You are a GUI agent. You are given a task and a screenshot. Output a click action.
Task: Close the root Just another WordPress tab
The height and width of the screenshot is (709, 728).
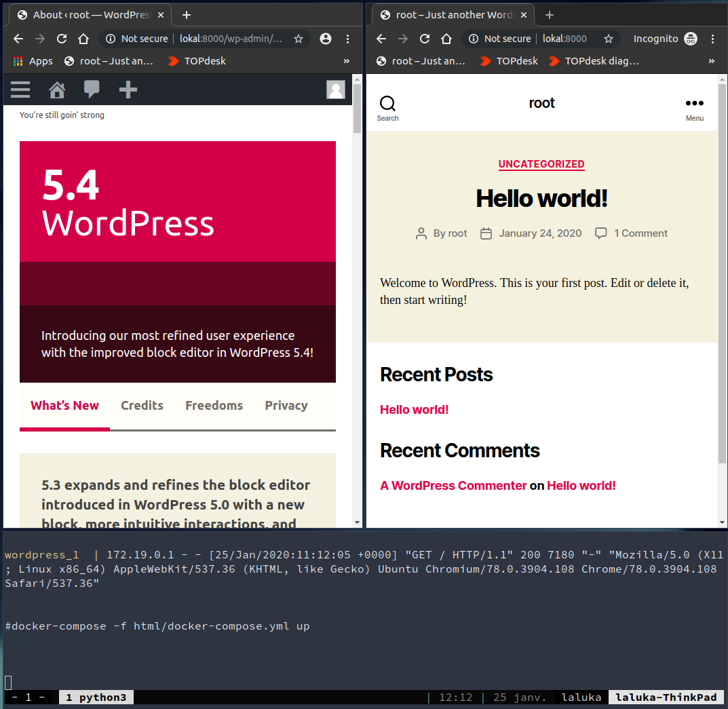coord(524,15)
